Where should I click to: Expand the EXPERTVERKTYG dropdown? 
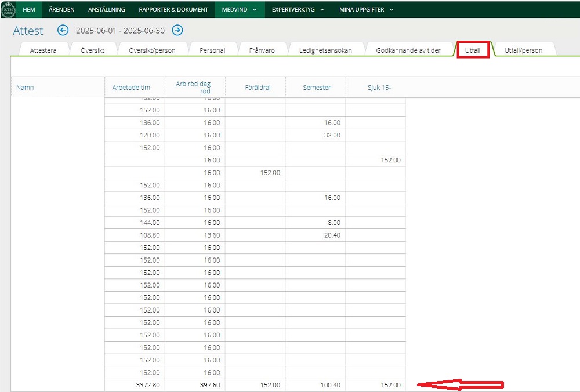tap(298, 10)
